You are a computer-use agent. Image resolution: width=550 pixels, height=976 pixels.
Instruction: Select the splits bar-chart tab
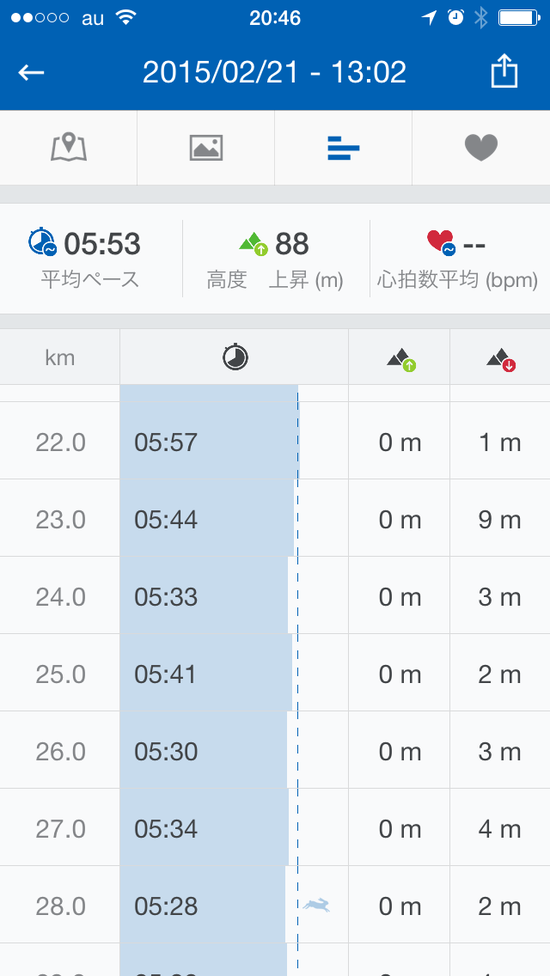[343, 148]
